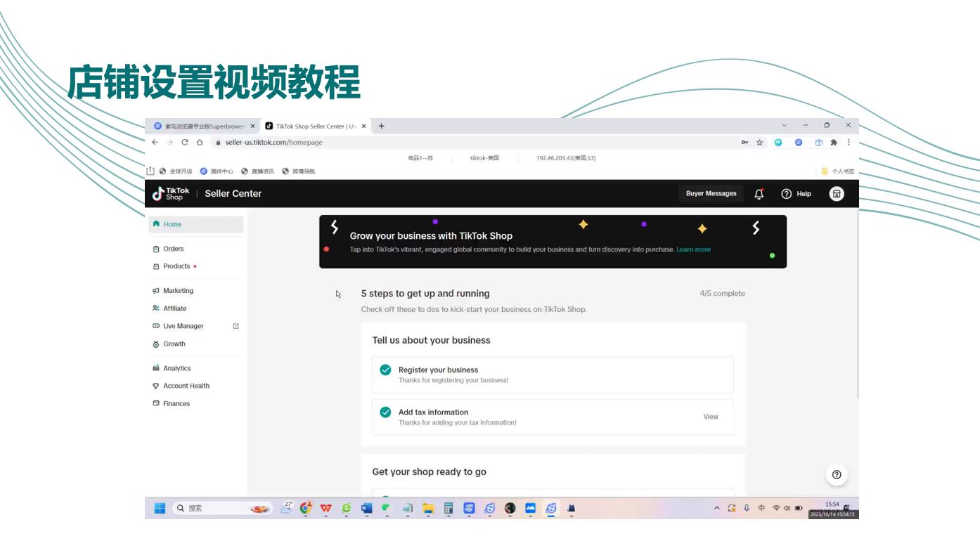Open Wi-Fi network tray icon
980x548 pixels.
click(776, 508)
